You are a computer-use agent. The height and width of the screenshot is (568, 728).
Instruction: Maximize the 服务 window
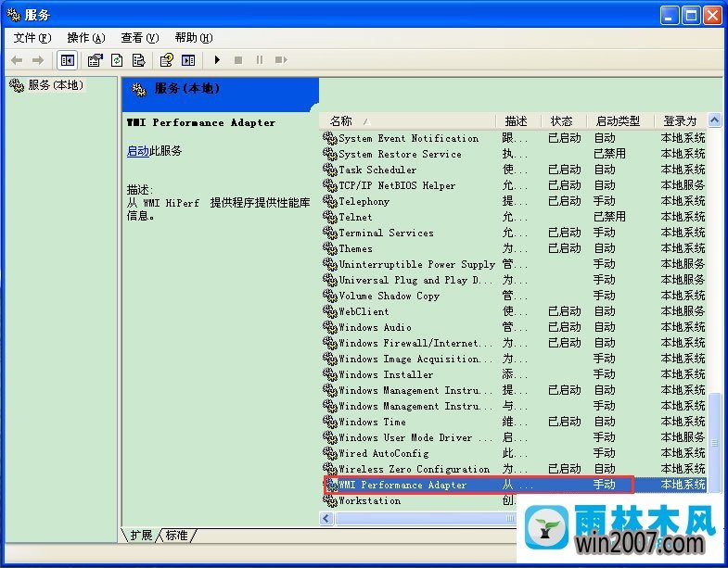pyautogui.click(x=691, y=16)
